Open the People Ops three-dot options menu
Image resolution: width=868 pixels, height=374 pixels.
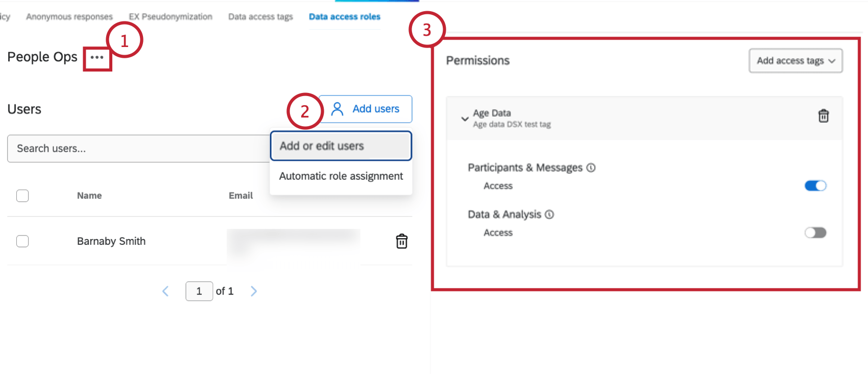pos(97,57)
